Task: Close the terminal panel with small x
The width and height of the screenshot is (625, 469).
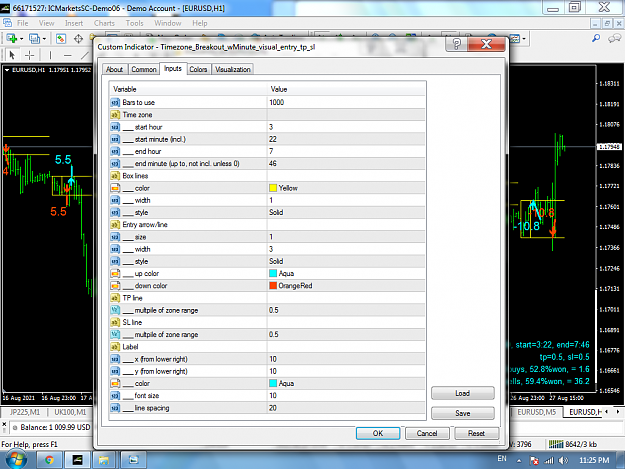Action: tap(4, 425)
